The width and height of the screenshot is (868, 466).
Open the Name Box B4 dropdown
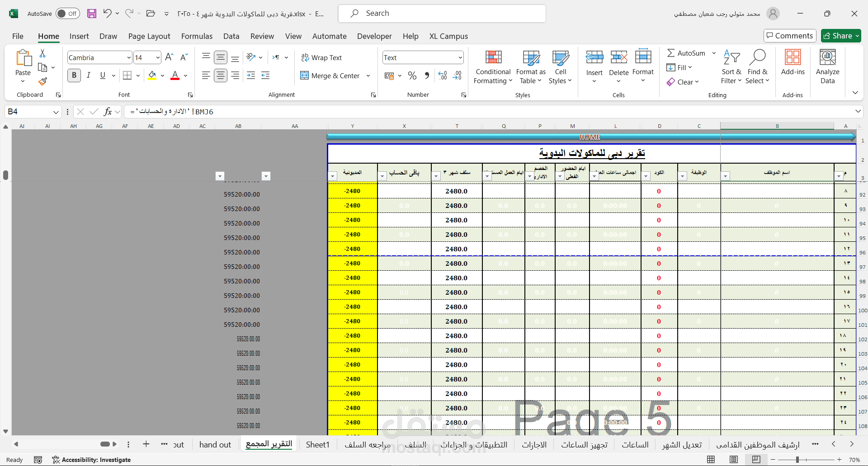(x=56, y=112)
